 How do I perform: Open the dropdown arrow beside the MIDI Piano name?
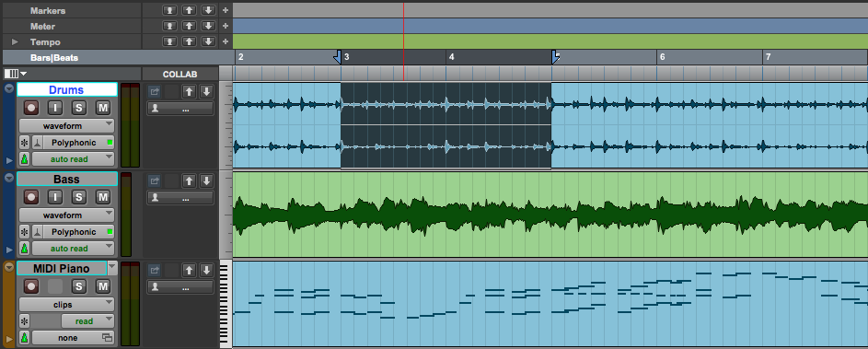point(112,268)
